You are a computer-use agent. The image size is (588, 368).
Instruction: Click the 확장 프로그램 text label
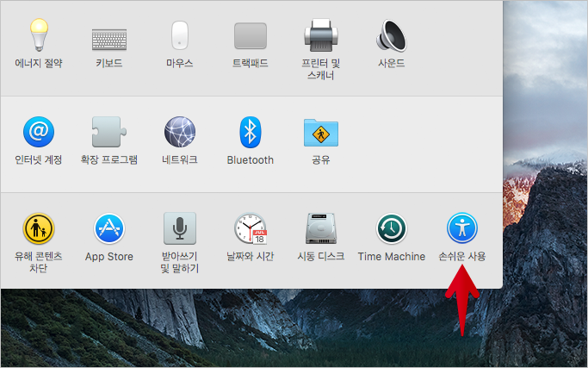click(109, 160)
